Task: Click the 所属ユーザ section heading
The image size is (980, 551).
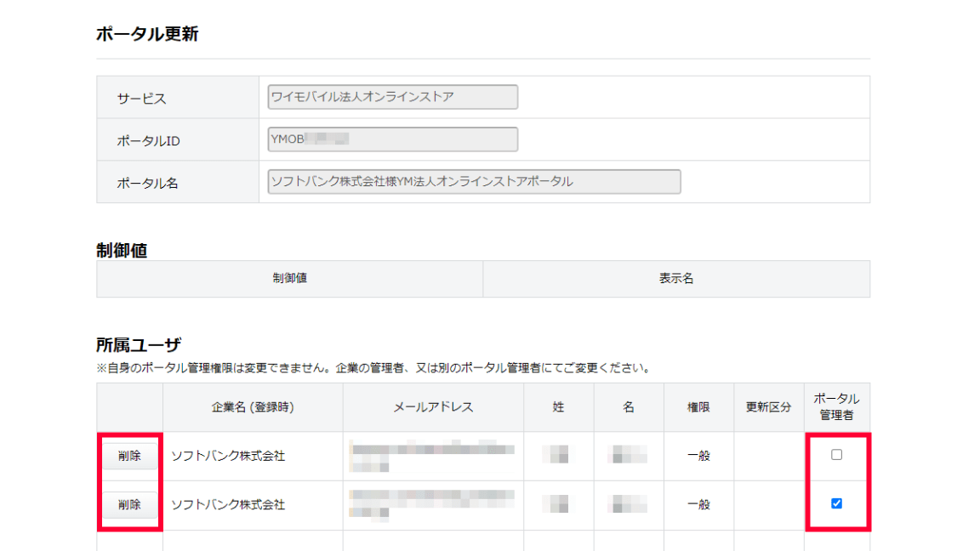Action: coord(139,345)
